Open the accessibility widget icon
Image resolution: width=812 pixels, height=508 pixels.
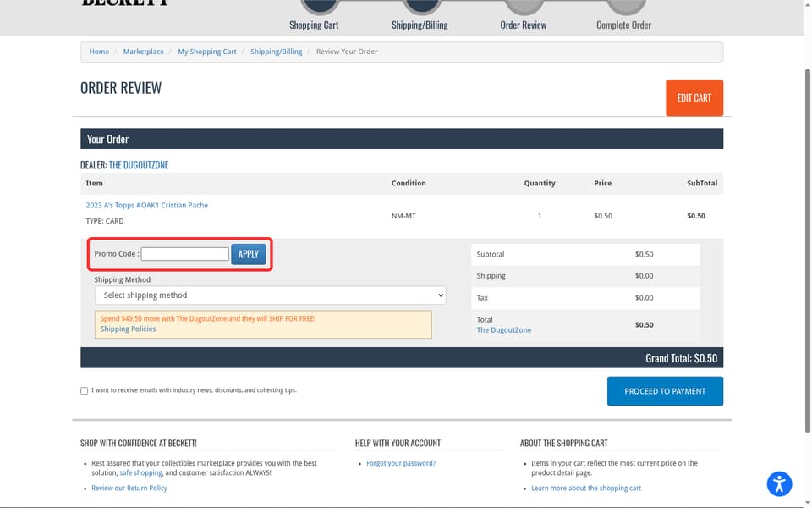point(779,484)
